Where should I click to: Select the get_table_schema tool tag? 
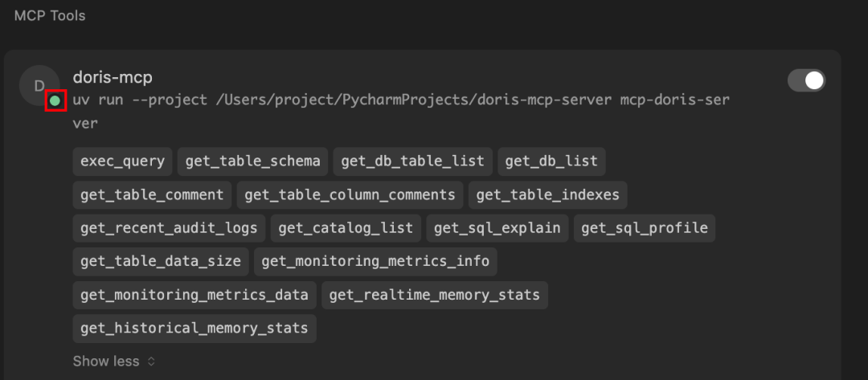click(253, 161)
